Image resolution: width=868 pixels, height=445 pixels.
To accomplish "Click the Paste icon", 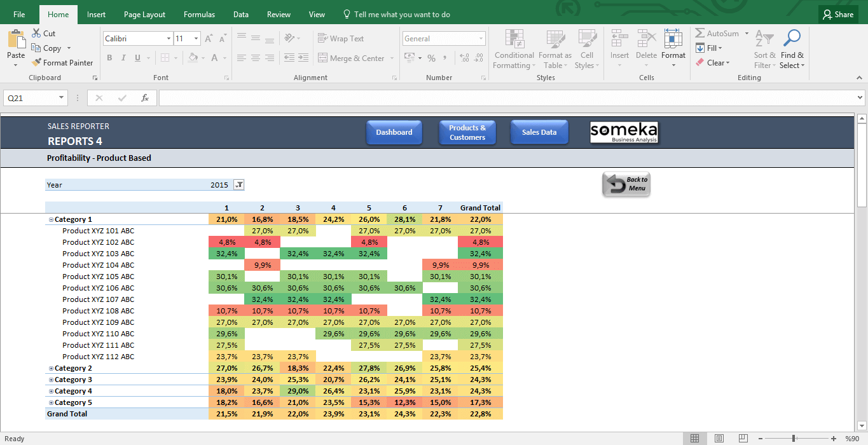I will tap(16, 39).
